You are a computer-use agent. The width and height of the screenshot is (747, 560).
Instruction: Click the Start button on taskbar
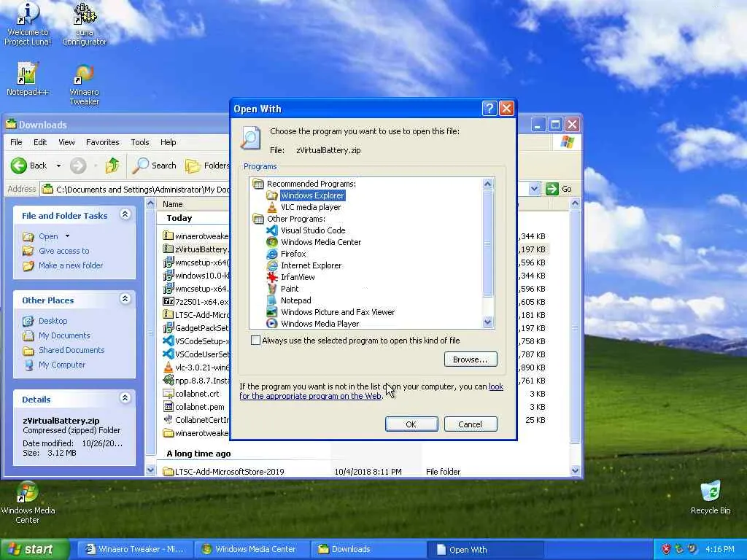click(x=34, y=550)
